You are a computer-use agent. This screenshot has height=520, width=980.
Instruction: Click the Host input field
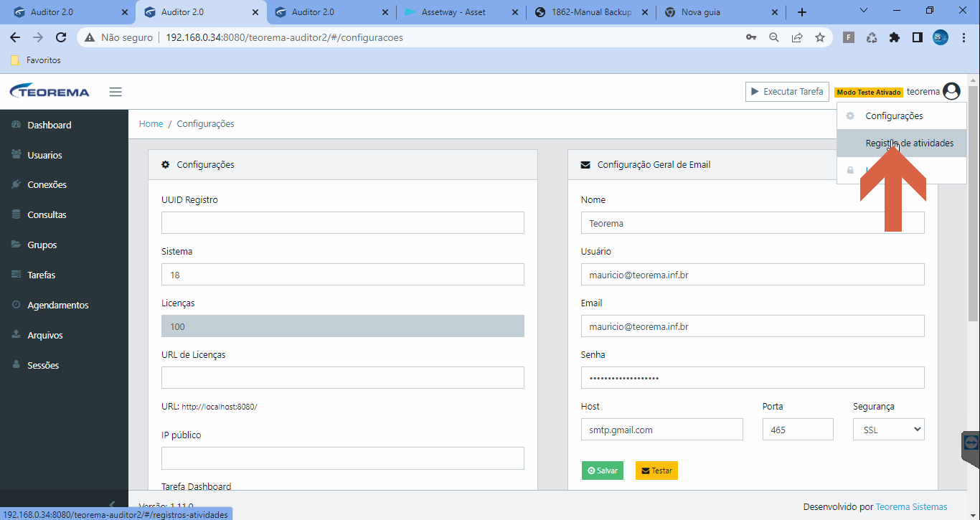(x=662, y=429)
